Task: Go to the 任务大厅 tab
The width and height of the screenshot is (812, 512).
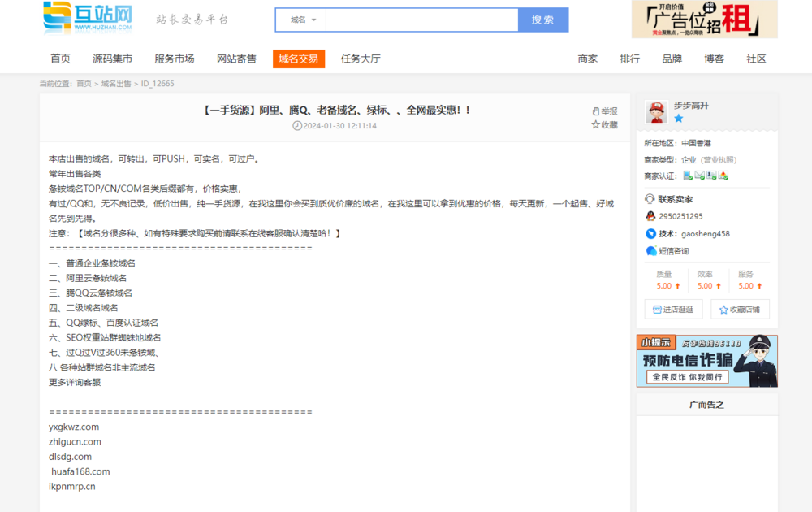Action: 361,59
